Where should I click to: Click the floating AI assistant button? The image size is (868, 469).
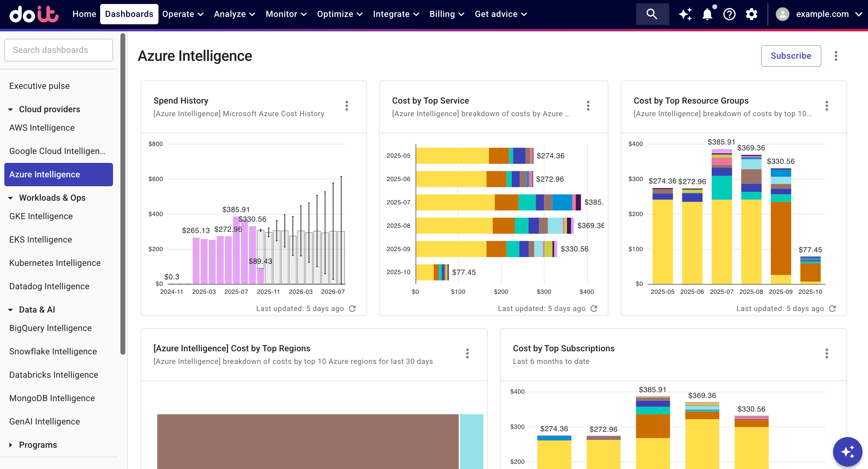pos(847,451)
